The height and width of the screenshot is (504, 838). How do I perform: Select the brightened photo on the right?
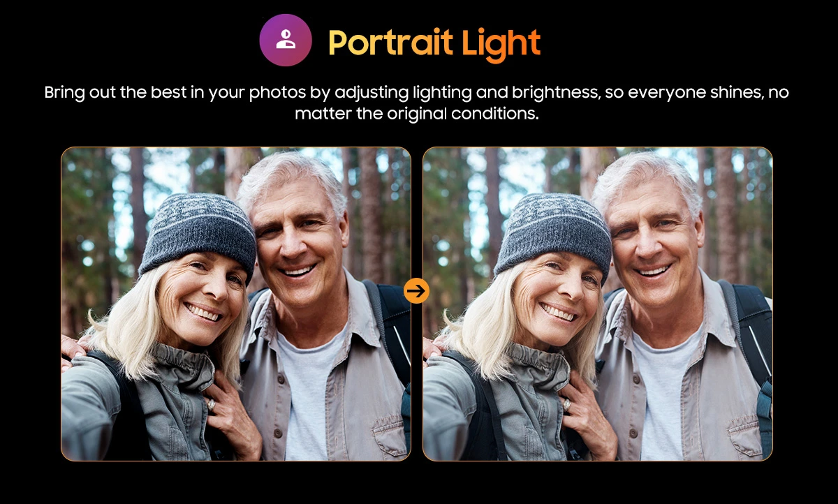[x=598, y=304]
